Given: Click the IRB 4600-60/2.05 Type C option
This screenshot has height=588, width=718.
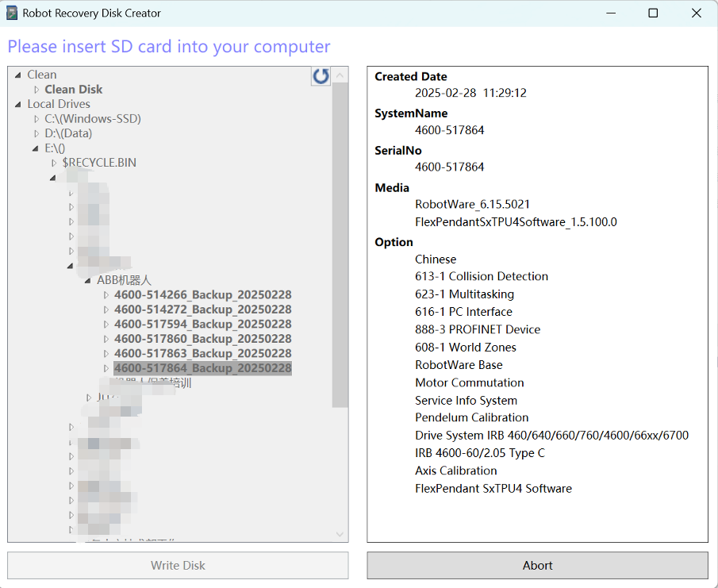Looking at the screenshot, I should tap(480, 453).
